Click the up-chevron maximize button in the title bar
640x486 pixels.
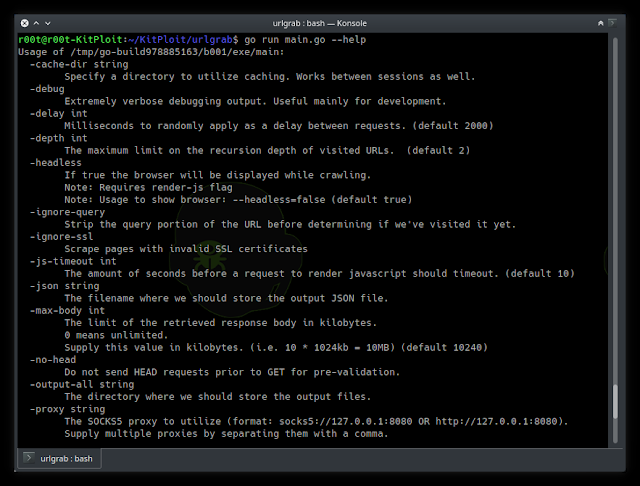pos(36,23)
